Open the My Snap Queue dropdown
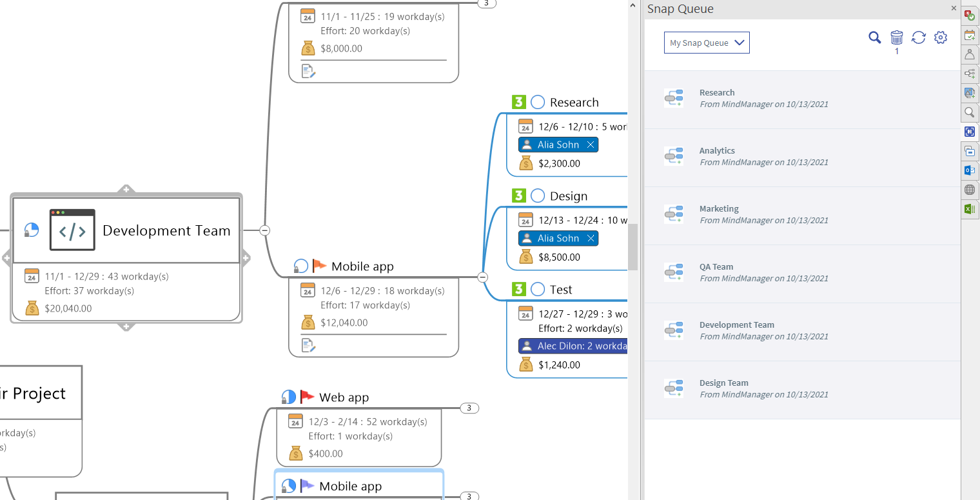980x500 pixels. click(707, 43)
